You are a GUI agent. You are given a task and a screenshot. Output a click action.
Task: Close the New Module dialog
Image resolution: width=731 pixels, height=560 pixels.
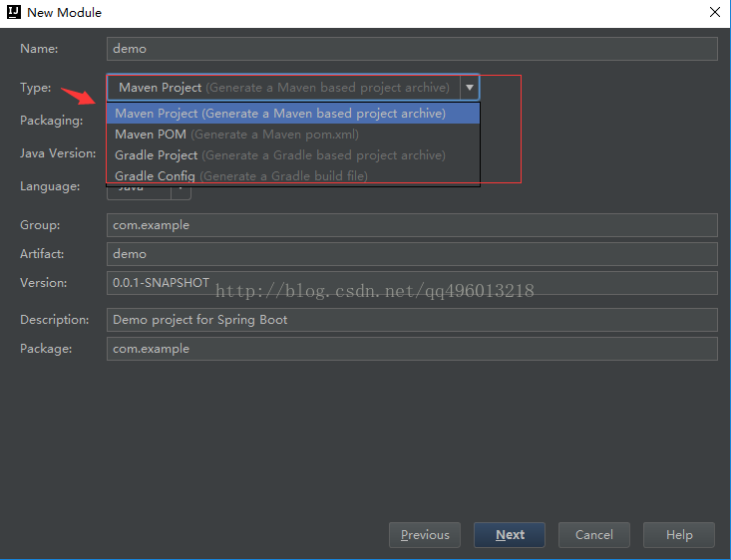click(715, 12)
